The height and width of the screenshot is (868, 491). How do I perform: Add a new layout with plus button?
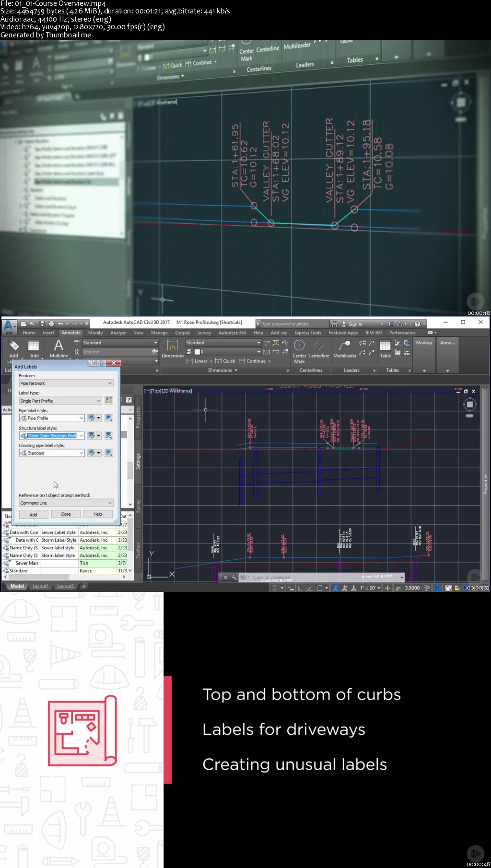(x=84, y=586)
